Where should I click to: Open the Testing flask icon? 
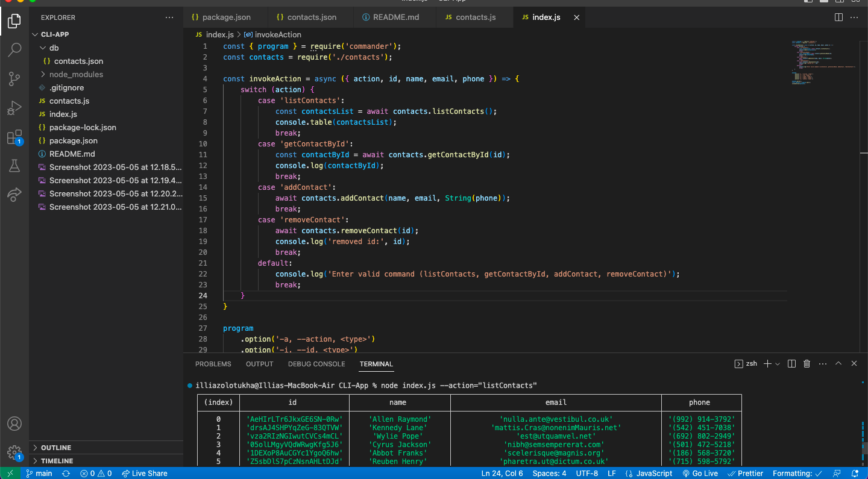(14, 166)
